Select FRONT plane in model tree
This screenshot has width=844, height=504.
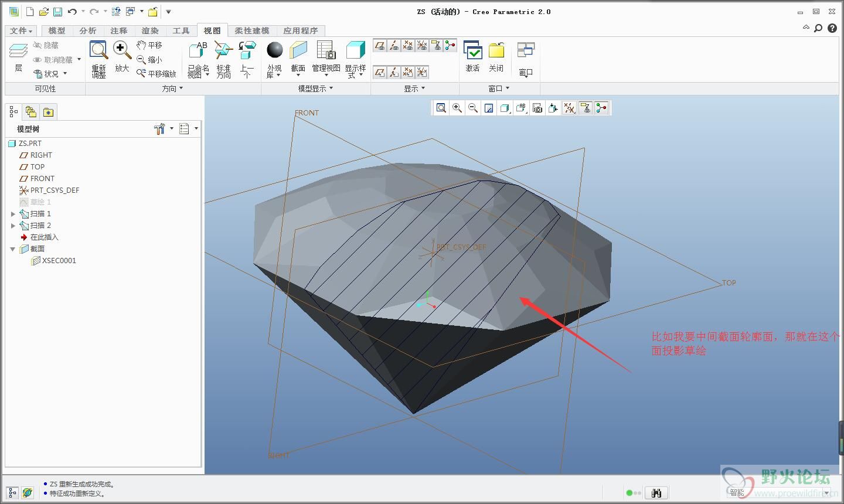pos(42,179)
